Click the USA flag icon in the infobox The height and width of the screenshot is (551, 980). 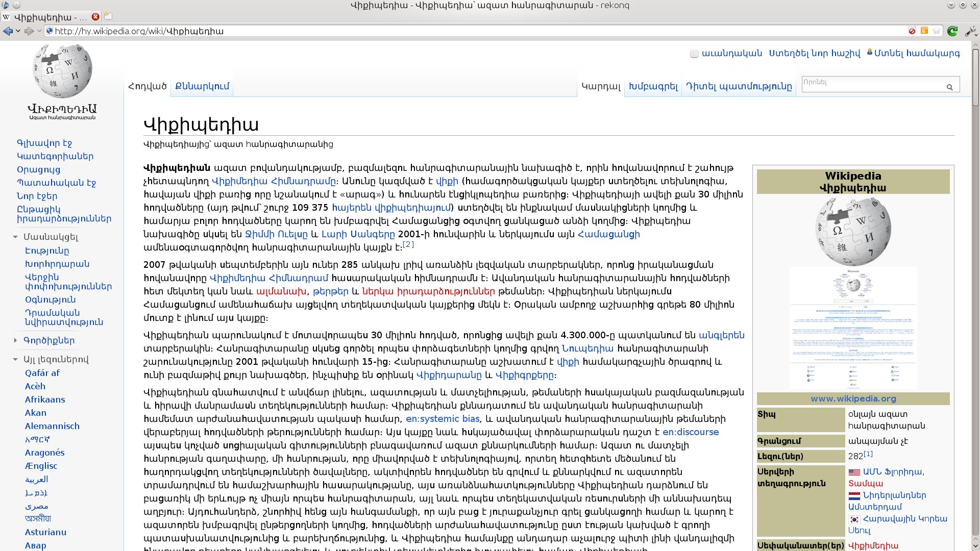(854, 472)
